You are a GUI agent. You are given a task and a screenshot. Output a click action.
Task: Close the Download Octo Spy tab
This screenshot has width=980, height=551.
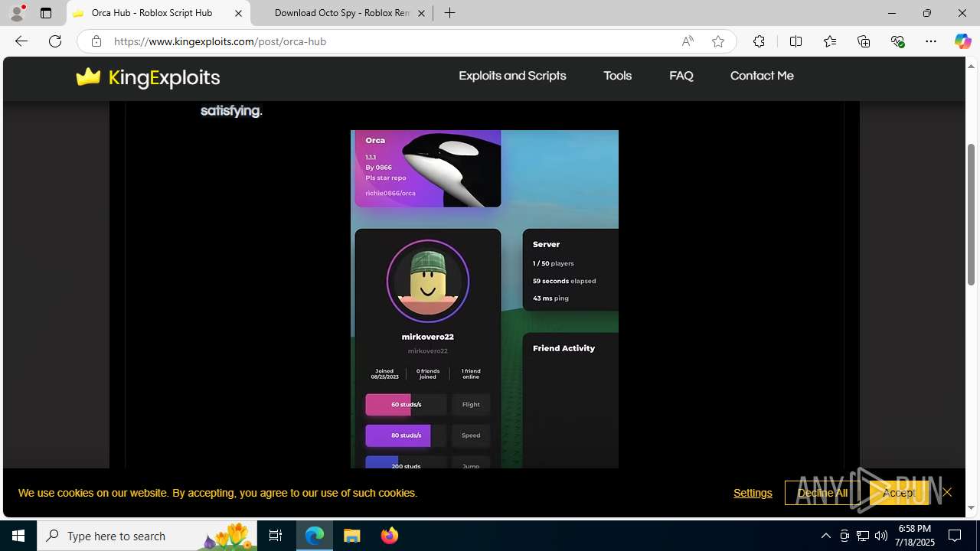[x=421, y=13]
